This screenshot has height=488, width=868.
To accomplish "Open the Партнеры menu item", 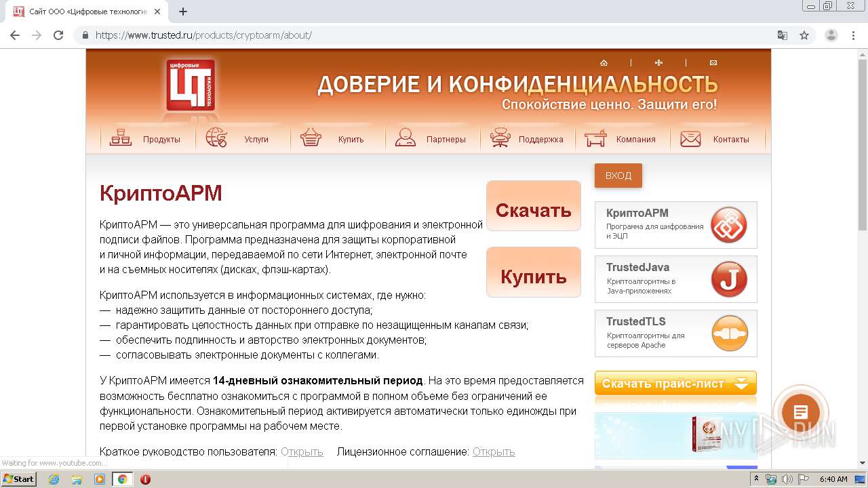I will (446, 140).
